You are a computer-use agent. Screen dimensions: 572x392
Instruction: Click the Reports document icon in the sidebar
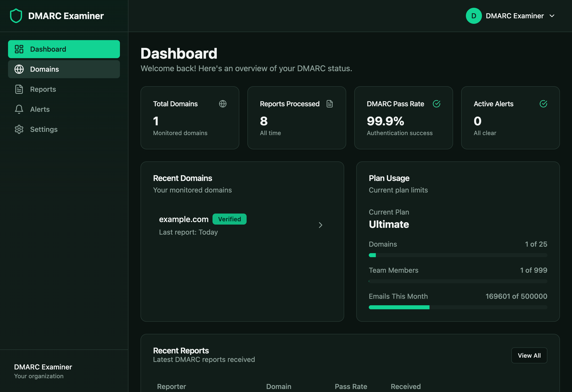19,89
